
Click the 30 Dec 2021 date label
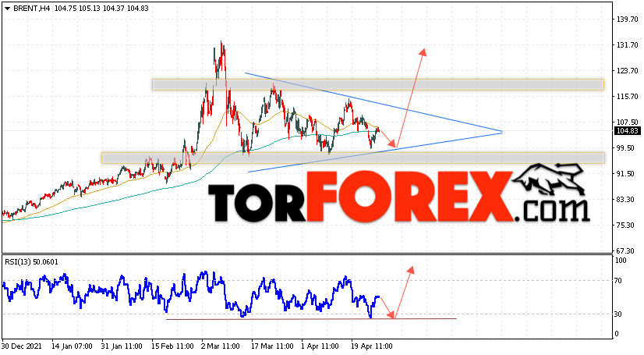[22, 346]
